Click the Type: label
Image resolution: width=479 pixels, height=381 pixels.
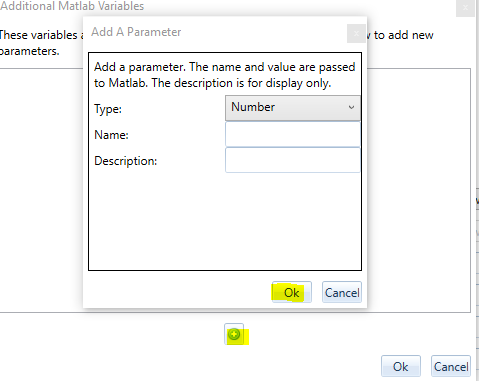pyautogui.click(x=108, y=109)
